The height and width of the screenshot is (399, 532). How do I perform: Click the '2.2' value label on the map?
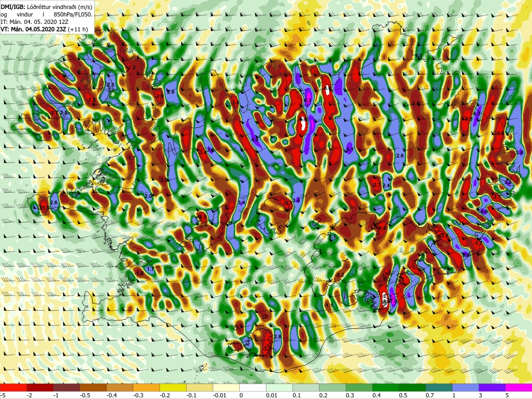click(x=131, y=68)
